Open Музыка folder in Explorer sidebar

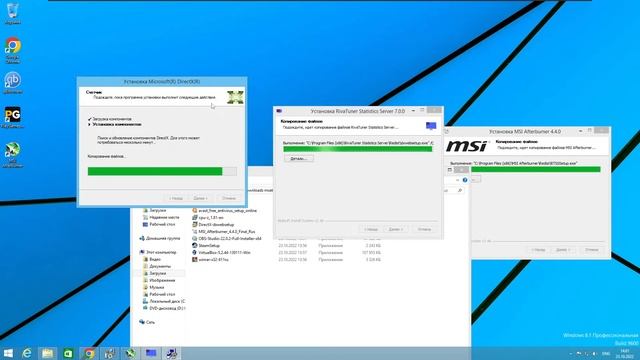pyautogui.click(x=153, y=287)
